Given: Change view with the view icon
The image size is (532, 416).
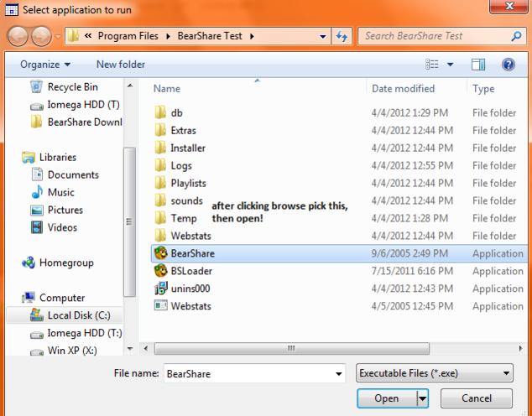Looking at the screenshot, I should pos(432,64).
